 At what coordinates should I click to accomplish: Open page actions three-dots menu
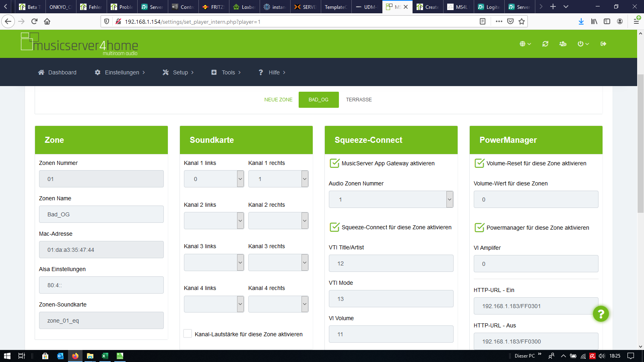tap(499, 21)
